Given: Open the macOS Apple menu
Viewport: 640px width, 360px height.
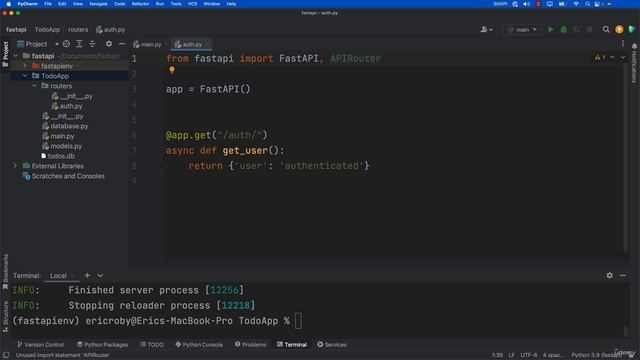Looking at the screenshot, I should [9, 4].
